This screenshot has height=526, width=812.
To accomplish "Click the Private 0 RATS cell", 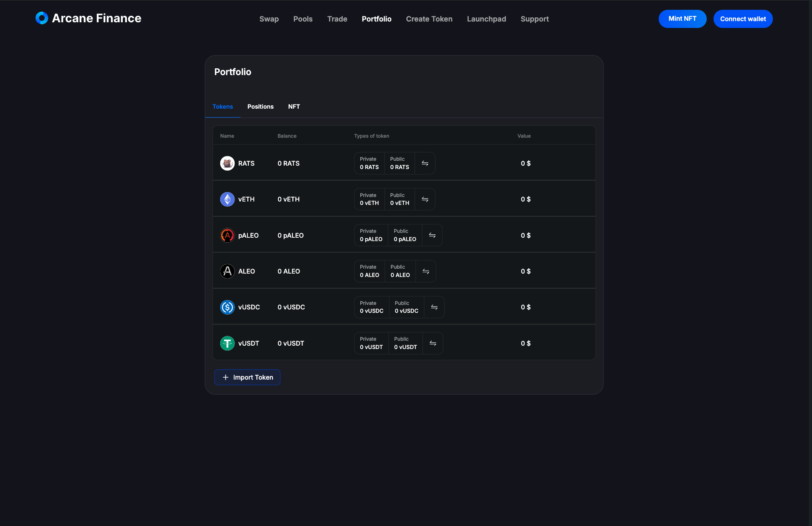I will click(x=369, y=163).
